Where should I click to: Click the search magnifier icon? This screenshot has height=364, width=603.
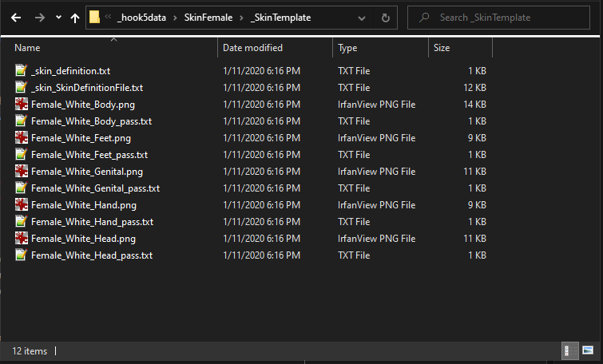coord(424,18)
